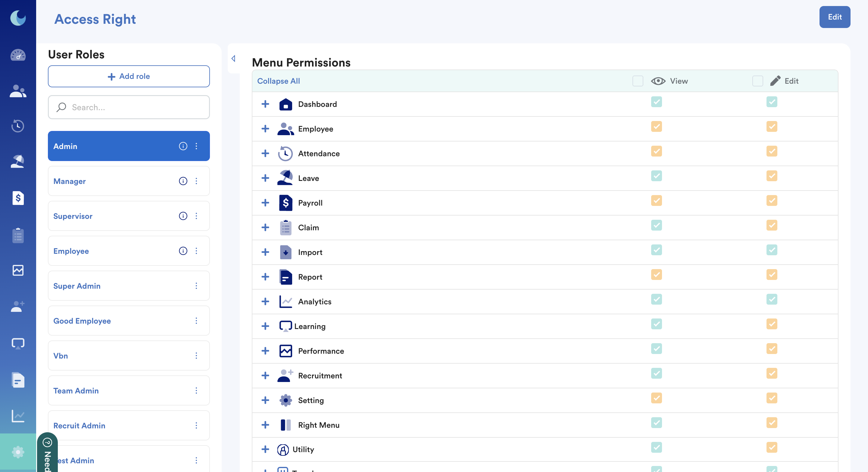Expand the Employee menu permission row
Image resolution: width=868 pixels, height=472 pixels.
(265, 129)
